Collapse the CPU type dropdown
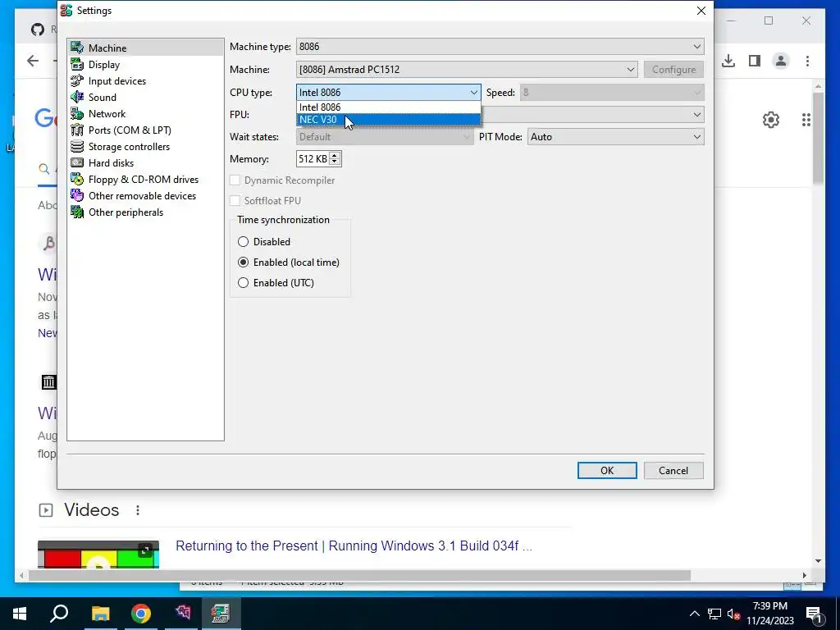The height and width of the screenshot is (630, 840). [473, 92]
